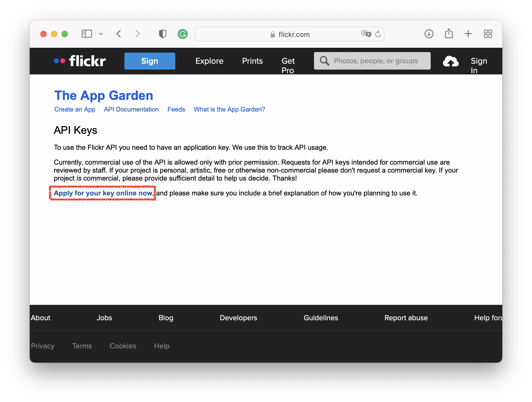Click the API Keys heading
This screenshot has height=402, width=532.
click(76, 130)
